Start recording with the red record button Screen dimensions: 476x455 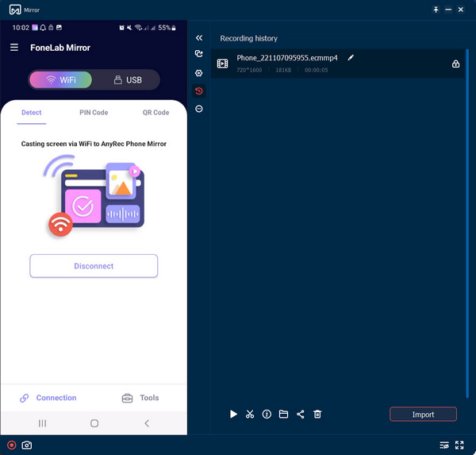(12, 445)
